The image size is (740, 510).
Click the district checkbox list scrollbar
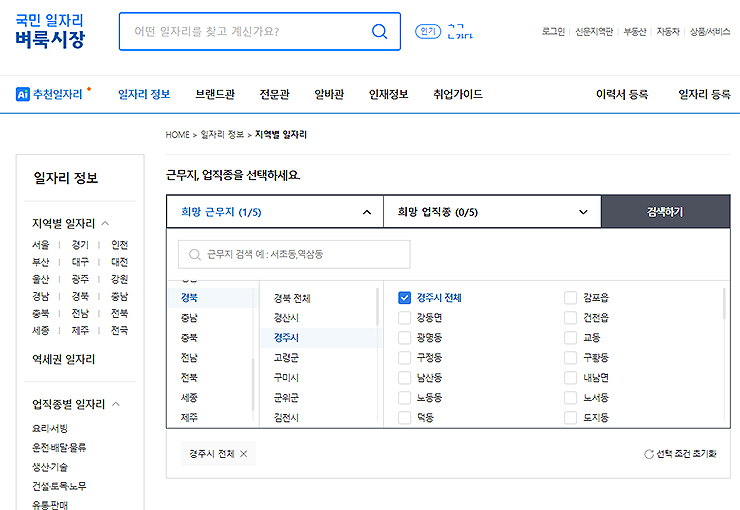(724, 305)
